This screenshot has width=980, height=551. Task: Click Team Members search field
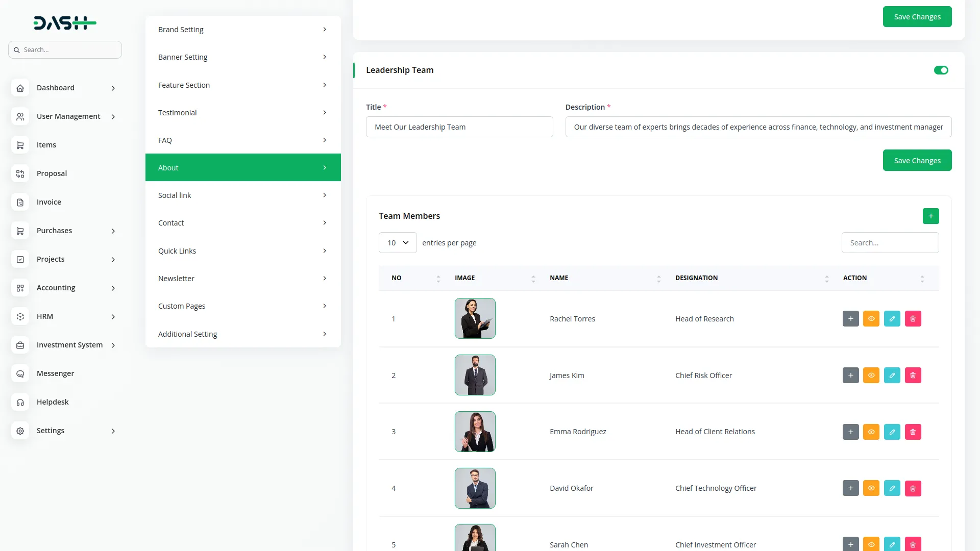click(x=890, y=243)
